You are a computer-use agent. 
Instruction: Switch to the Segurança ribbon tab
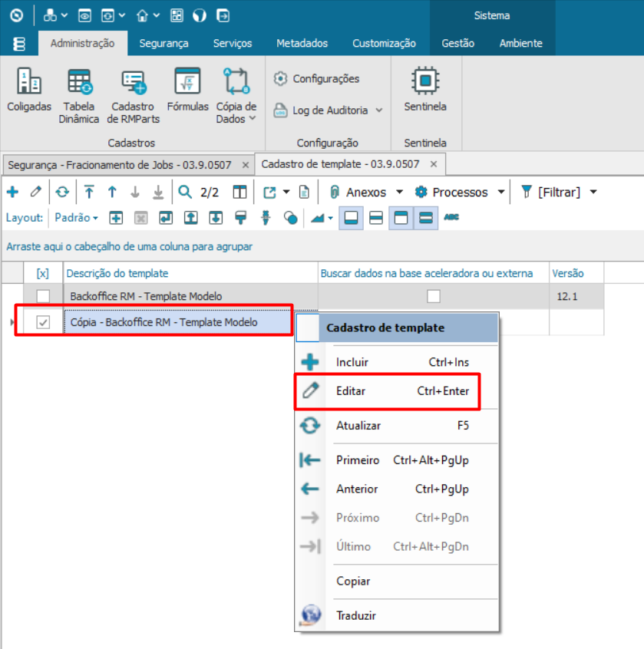click(x=163, y=44)
